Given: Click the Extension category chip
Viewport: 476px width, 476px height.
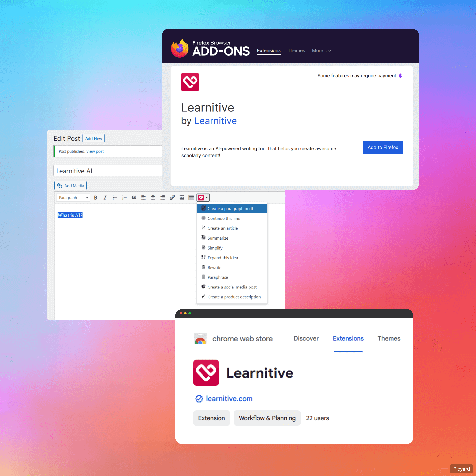Looking at the screenshot, I should (x=211, y=418).
